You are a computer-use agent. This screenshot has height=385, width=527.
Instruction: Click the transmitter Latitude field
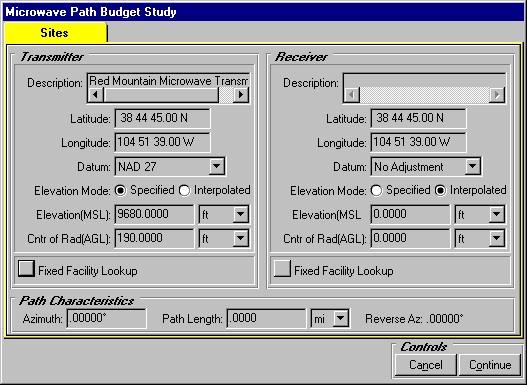162,118
